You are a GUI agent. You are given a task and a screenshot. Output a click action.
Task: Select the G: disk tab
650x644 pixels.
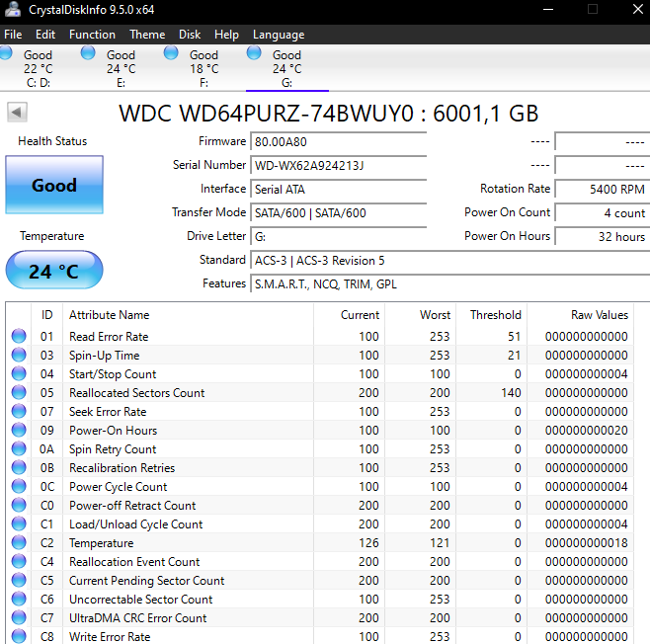coord(286,68)
